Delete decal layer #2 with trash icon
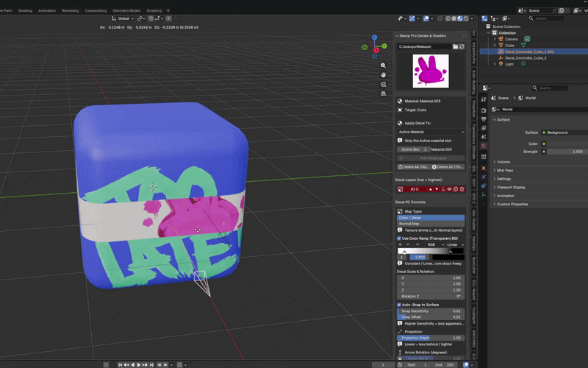588x368 pixels. click(462, 189)
